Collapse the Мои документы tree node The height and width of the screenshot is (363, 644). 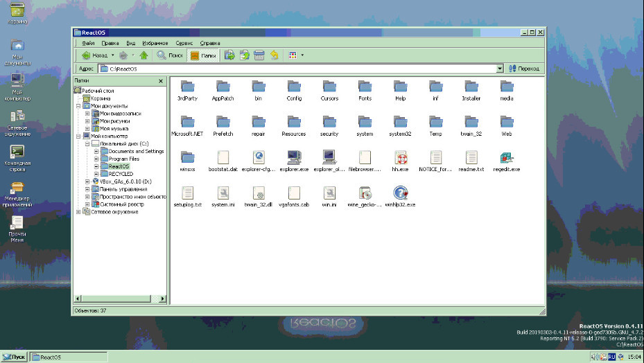coord(78,106)
